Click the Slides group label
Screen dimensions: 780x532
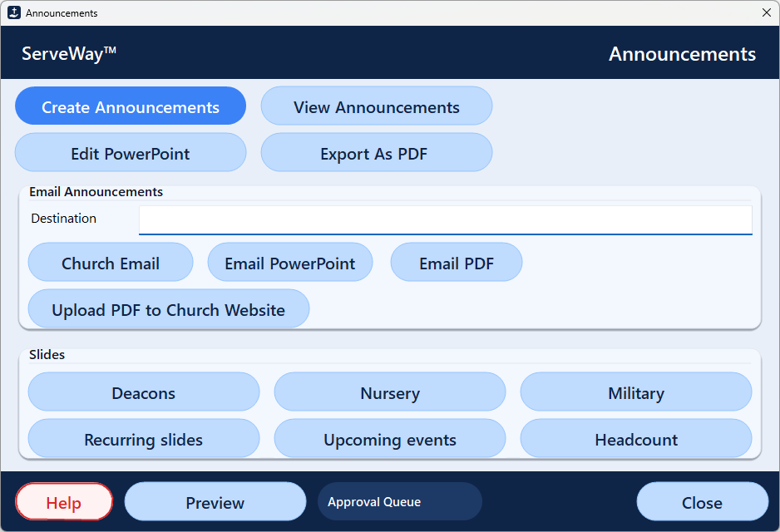point(47,354)
